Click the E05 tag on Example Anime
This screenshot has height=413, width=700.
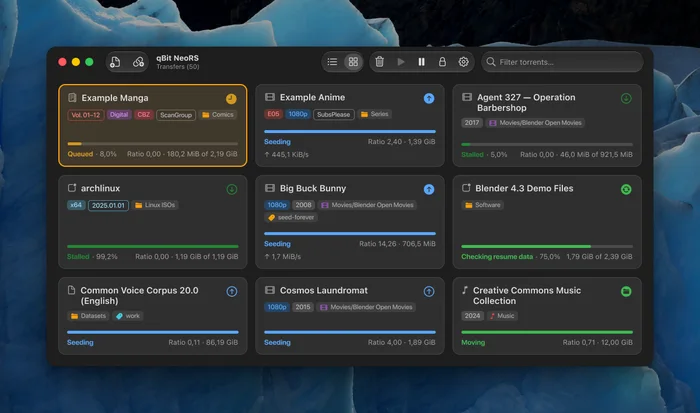(273, 114)
